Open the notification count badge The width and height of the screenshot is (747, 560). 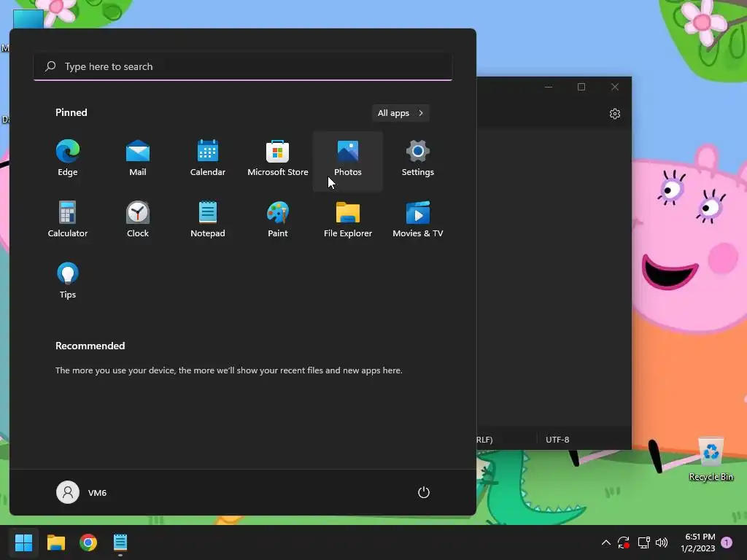coord(727,542)
